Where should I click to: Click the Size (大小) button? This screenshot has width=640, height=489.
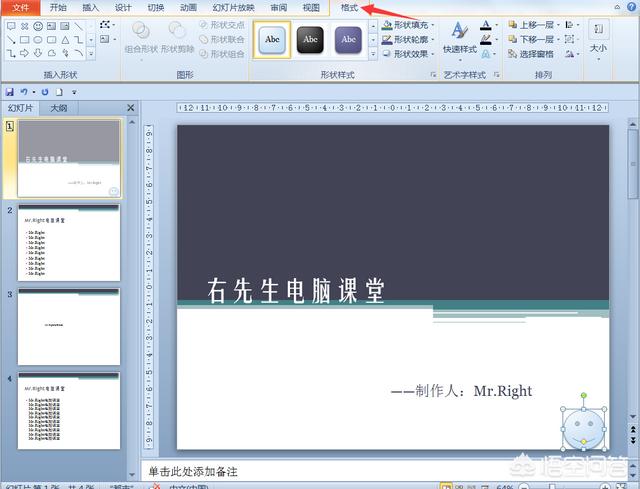click(598, 41)
